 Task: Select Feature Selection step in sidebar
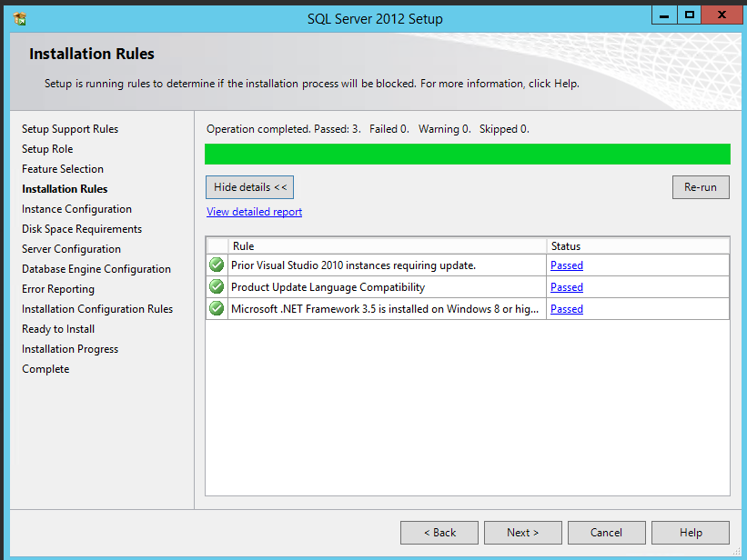(x=63, y=169)
